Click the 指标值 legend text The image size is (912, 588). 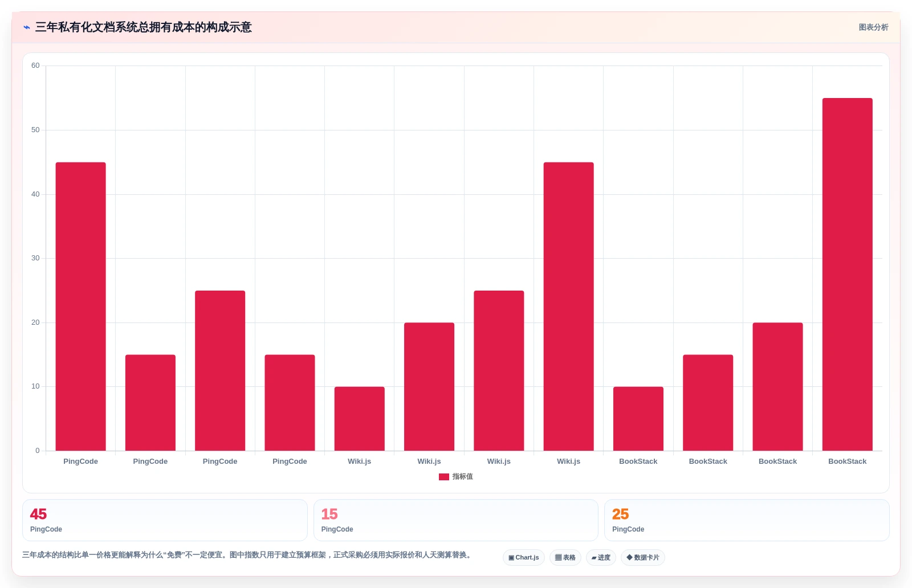pos(463,477)
